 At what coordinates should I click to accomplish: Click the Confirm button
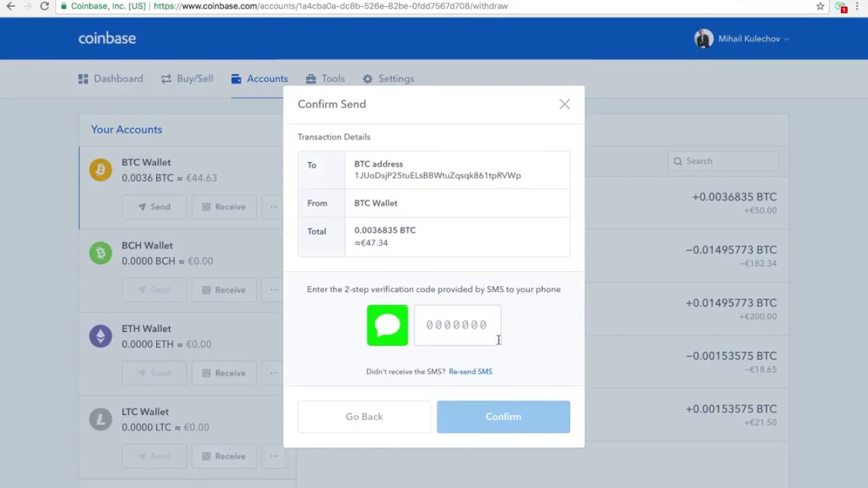pyautogui.click(x=503, y=417)
